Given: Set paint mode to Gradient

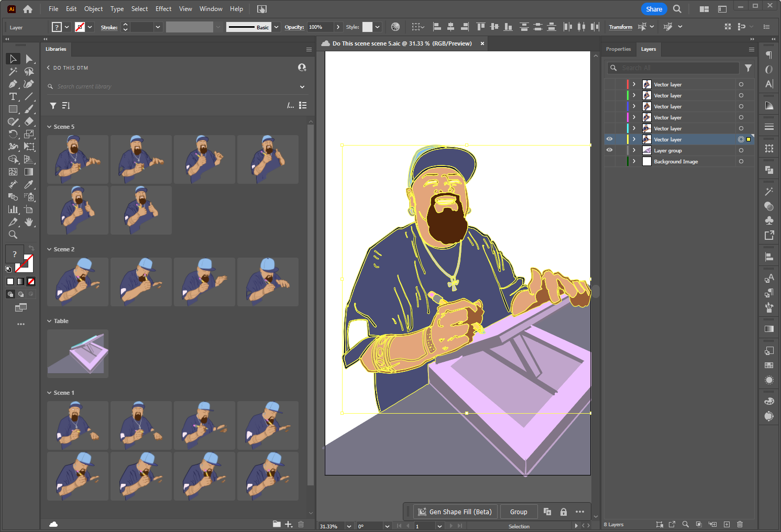Looking at the screenshot, I should pyautogui.click(x=20, y=281).
